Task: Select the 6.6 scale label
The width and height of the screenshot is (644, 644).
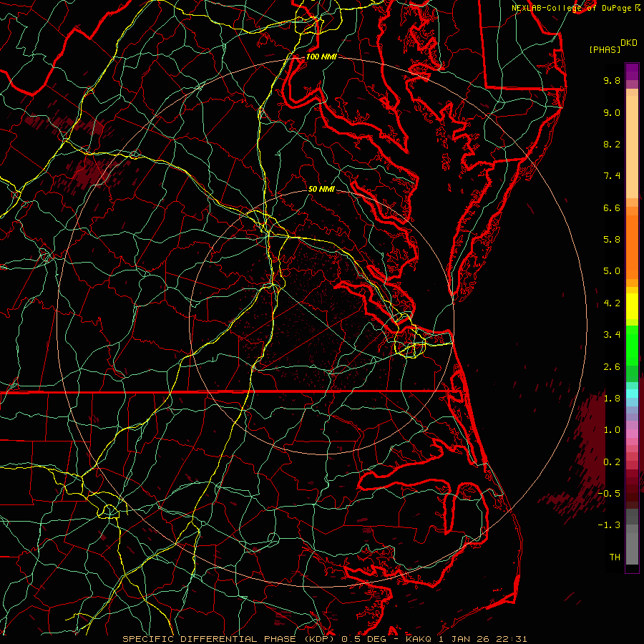Action: pos(612,208)
